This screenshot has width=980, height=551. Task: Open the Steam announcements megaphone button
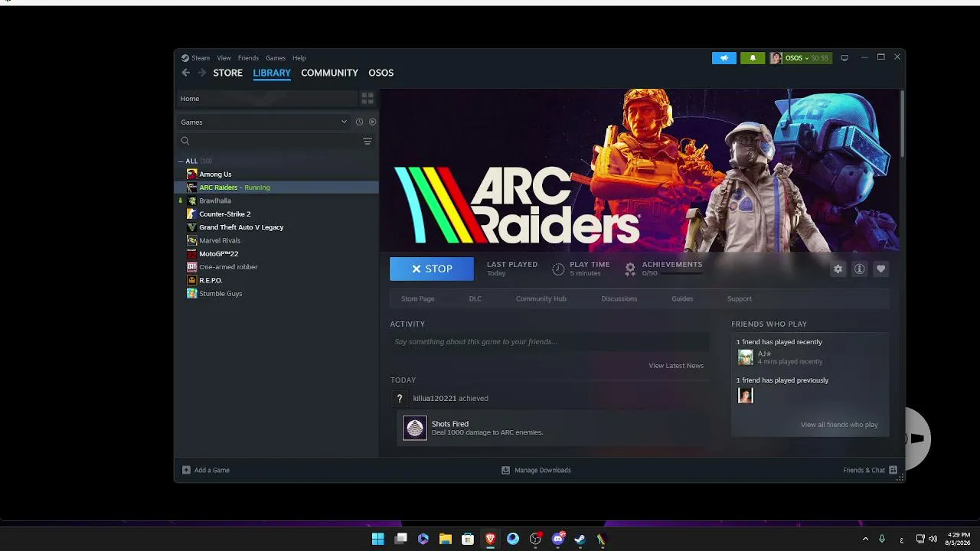pos(724,57)
